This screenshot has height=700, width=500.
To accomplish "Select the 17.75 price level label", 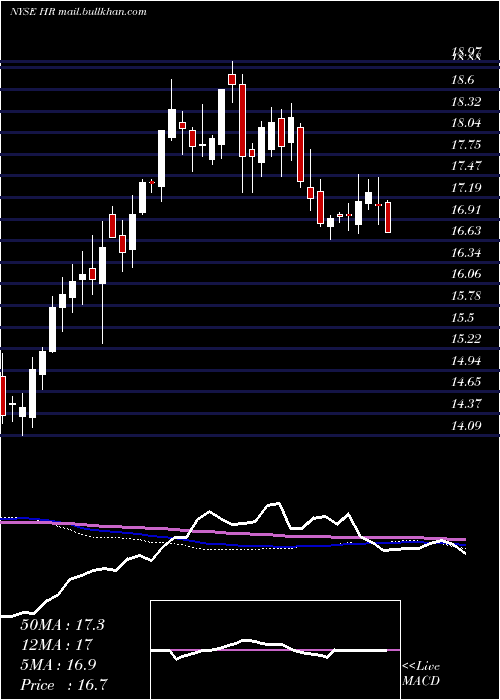I will [x=467, y=145].
